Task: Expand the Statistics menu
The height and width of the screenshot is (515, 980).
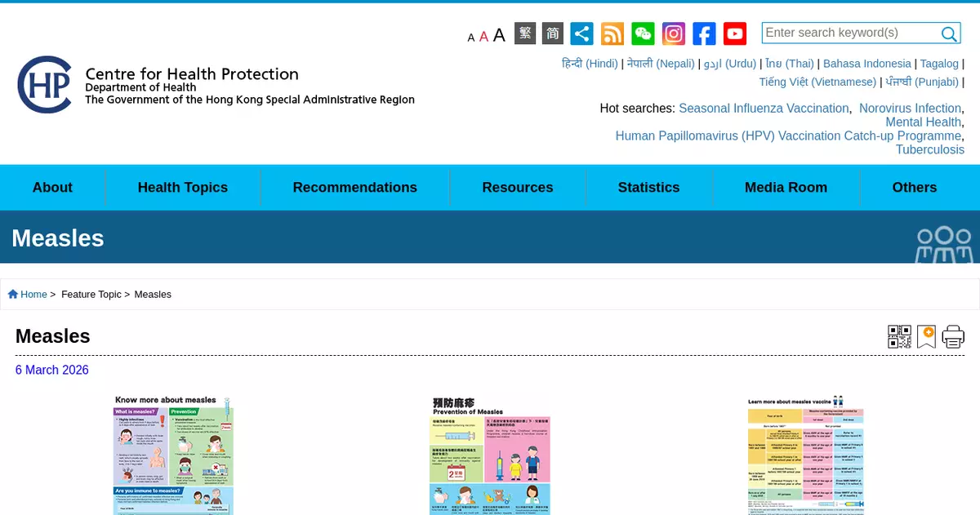Action: tap(648, 188)
